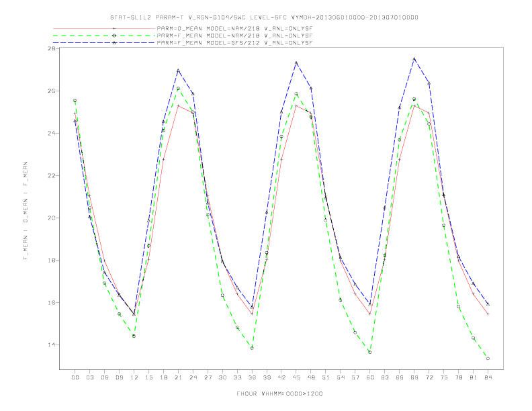Click x-axis tick label 09
The image size is (532, 411).
(119, 377)
